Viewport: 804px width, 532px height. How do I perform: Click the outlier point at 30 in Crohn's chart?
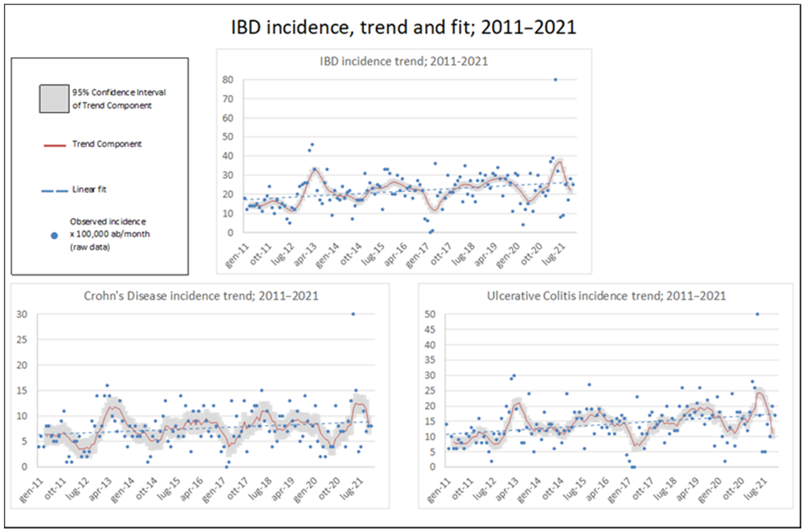coord(353,314)
